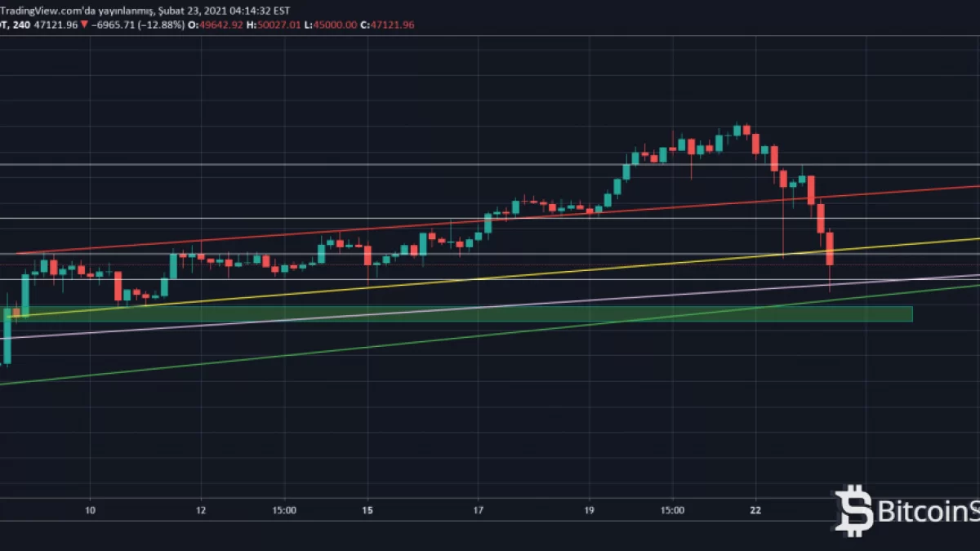Click the Close price value 47121.96

coord(391,25)
